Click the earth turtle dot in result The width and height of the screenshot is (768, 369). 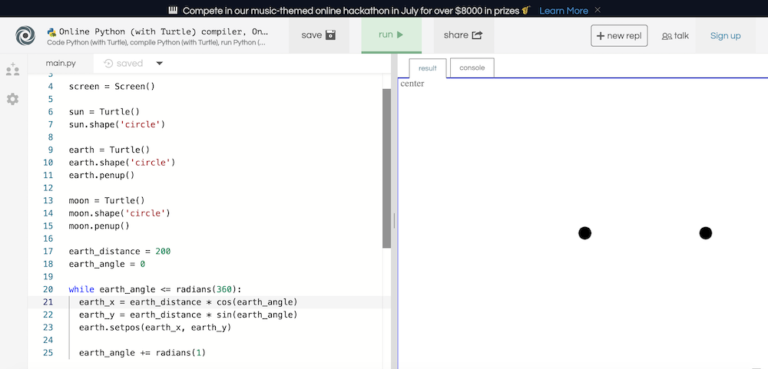[x=705, y=233]
